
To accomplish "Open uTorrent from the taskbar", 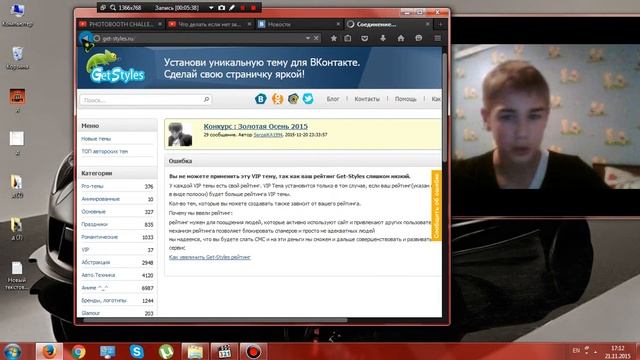I will (166, 351).
